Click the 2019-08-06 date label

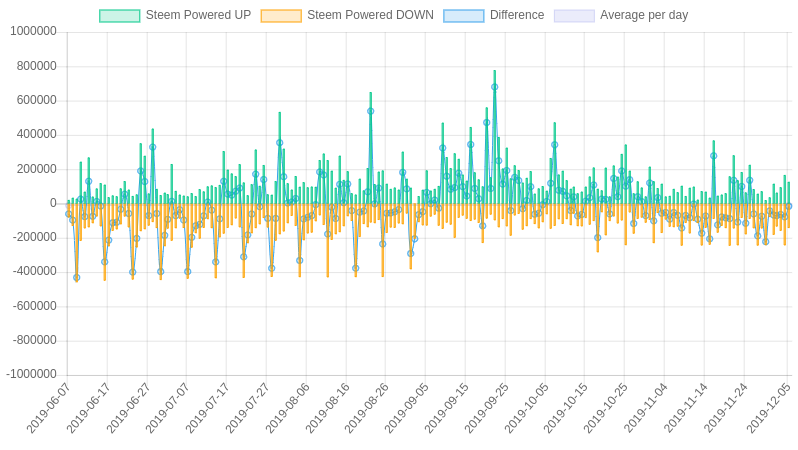[x=287, y=408]
